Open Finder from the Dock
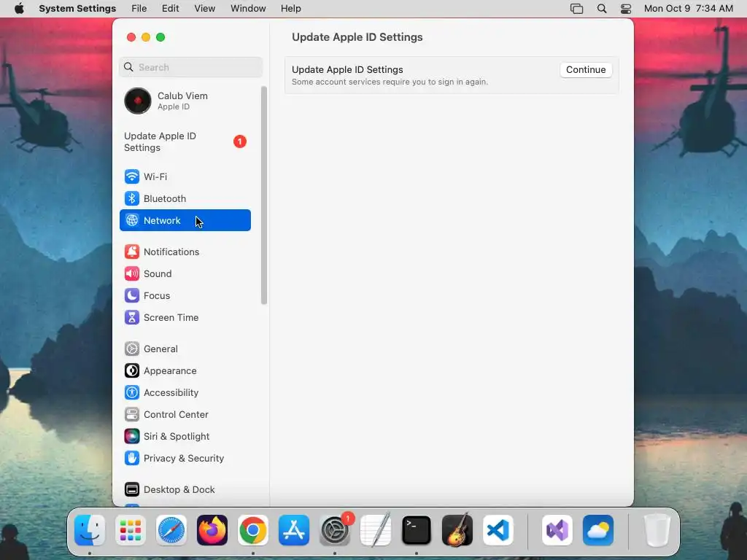The height and width of the screenshot is (560, 747). 90,530
